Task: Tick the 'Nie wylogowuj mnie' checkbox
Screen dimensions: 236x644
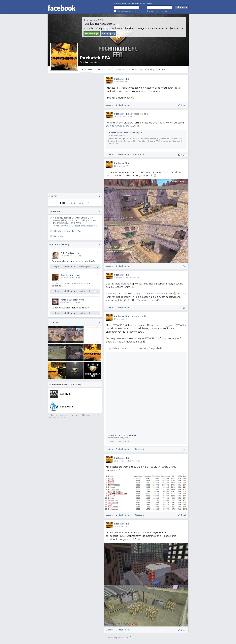Action: coord(115,11)
